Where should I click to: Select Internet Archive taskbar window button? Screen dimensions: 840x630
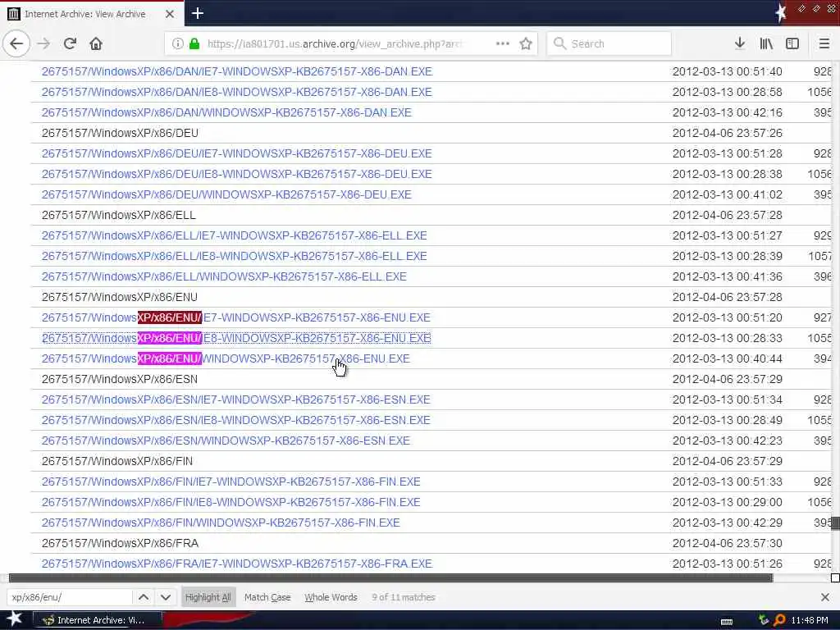97,620
